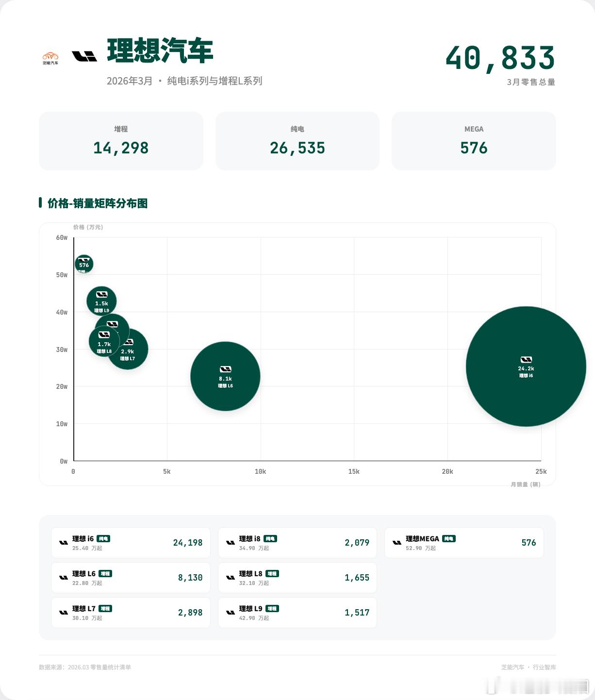Click the Li logo inside the MEGA 576 bubble
595x700 pixels.
tap(84, 259)
